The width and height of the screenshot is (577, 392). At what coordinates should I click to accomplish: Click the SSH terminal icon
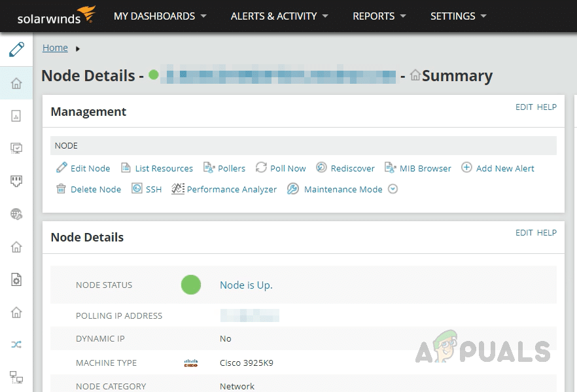point(137,189)
